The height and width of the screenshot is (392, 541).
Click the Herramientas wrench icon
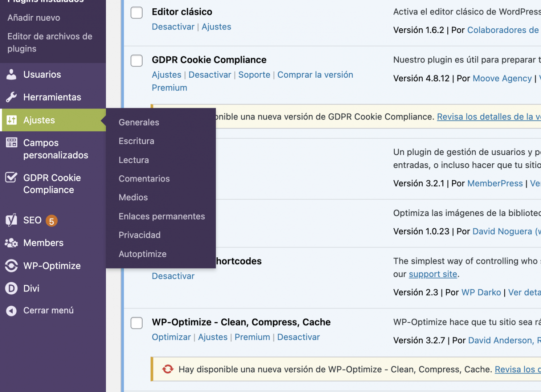click(12, 97)
